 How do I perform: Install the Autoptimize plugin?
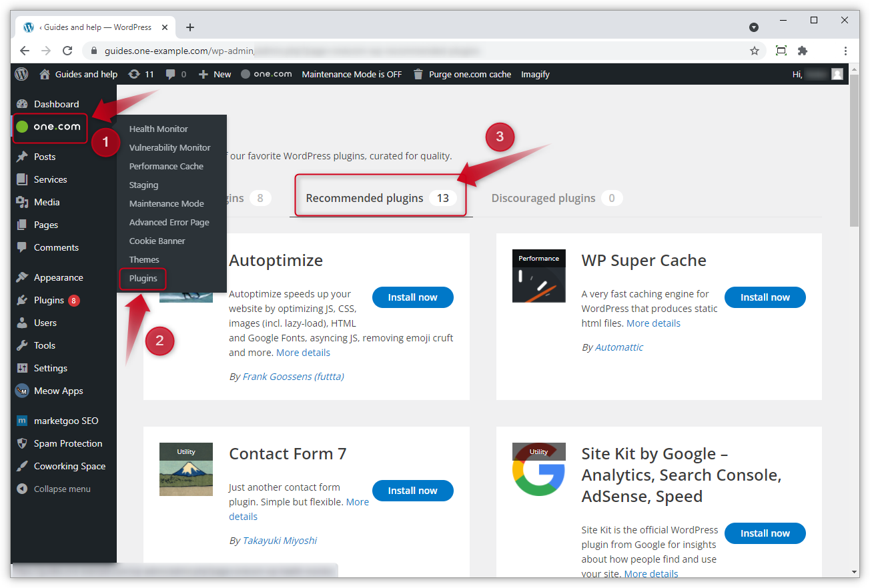[x=412, y=297]
